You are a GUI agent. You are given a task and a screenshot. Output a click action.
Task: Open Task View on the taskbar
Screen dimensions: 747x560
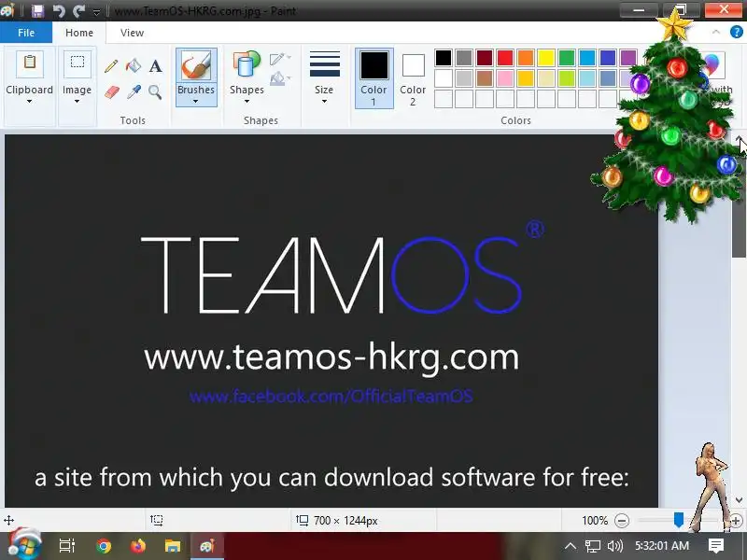(66, 546)
